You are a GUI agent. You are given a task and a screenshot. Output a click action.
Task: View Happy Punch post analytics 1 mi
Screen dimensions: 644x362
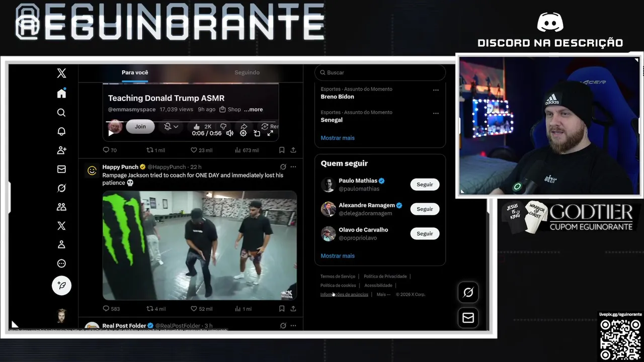tap(244, 309)
